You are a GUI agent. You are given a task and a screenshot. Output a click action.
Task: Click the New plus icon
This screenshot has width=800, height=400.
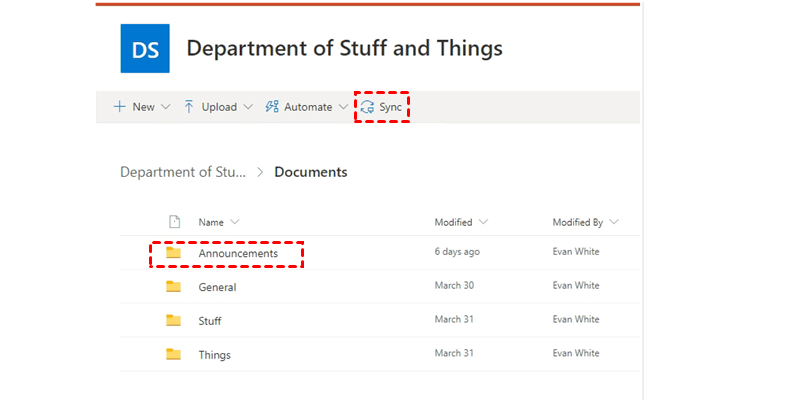pyautogui.click(x=119, y=107)
